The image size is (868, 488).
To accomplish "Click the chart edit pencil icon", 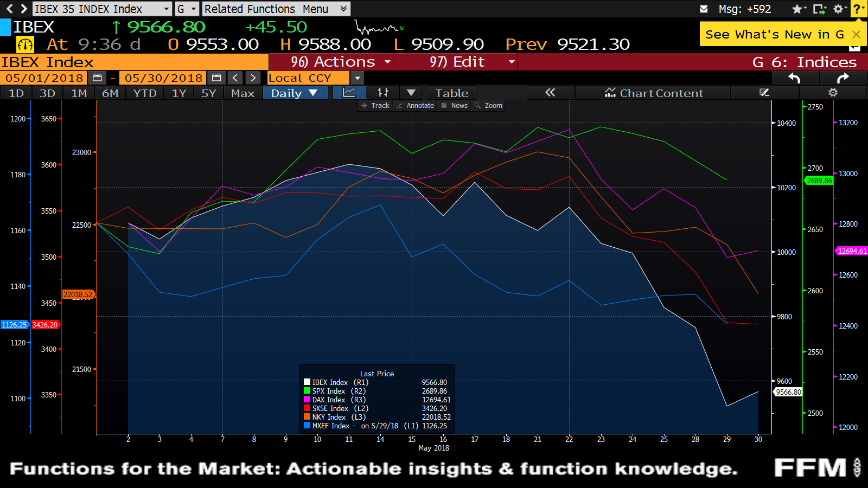I will tap(764, 93).
